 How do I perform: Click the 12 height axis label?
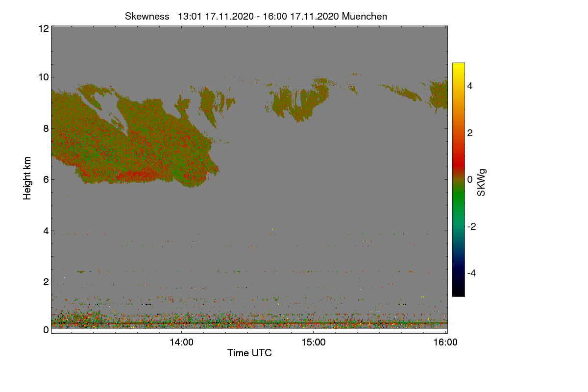(x=43, y=28)
